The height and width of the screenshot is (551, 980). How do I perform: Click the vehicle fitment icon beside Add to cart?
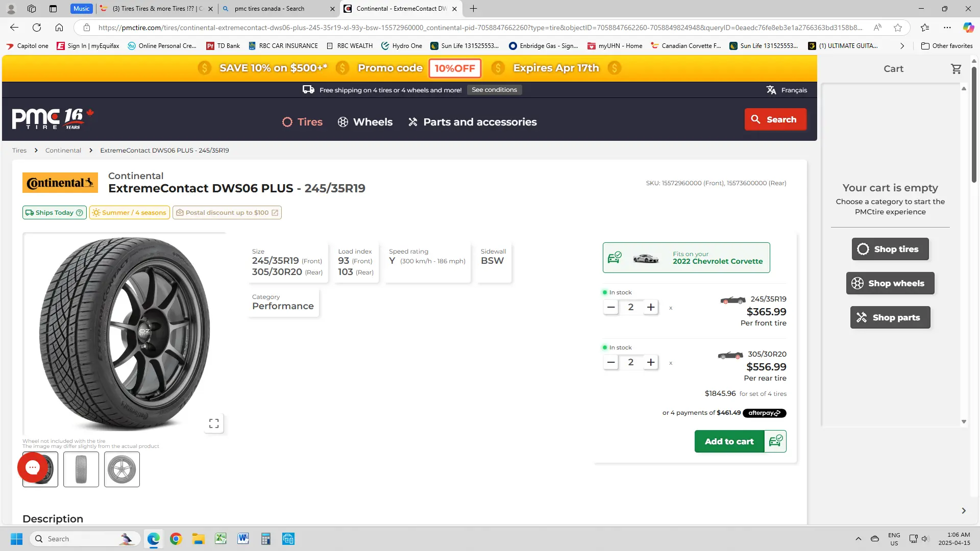coord(775,441)
